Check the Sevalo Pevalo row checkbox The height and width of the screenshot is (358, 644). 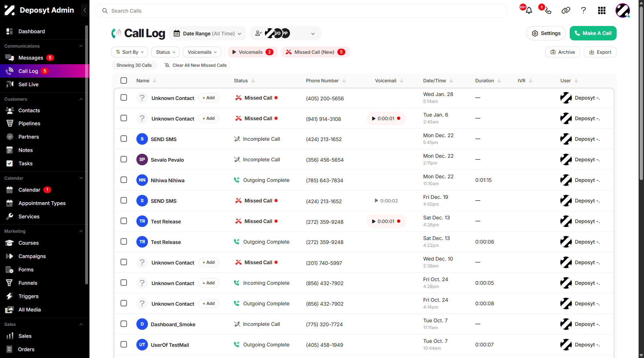tap(124, 159)
